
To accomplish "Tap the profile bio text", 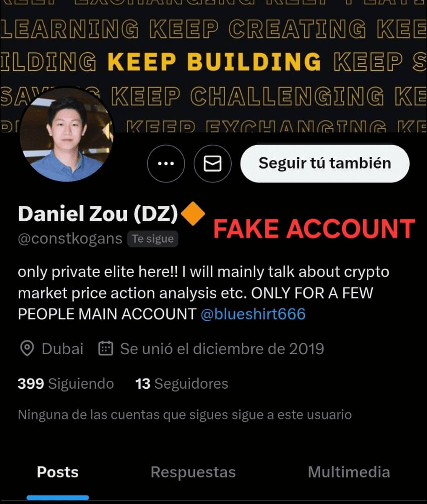I will pos(204,293).
